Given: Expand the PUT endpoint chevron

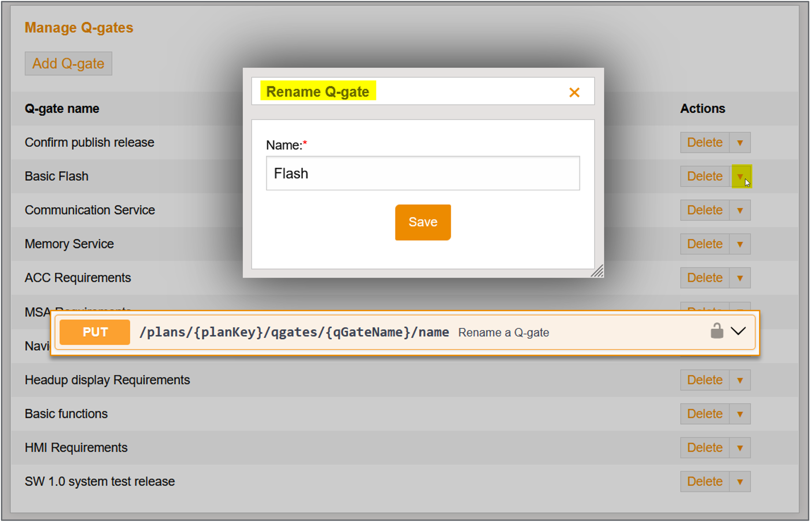Looking at the screenshot, I should click(x=738, y=331).
